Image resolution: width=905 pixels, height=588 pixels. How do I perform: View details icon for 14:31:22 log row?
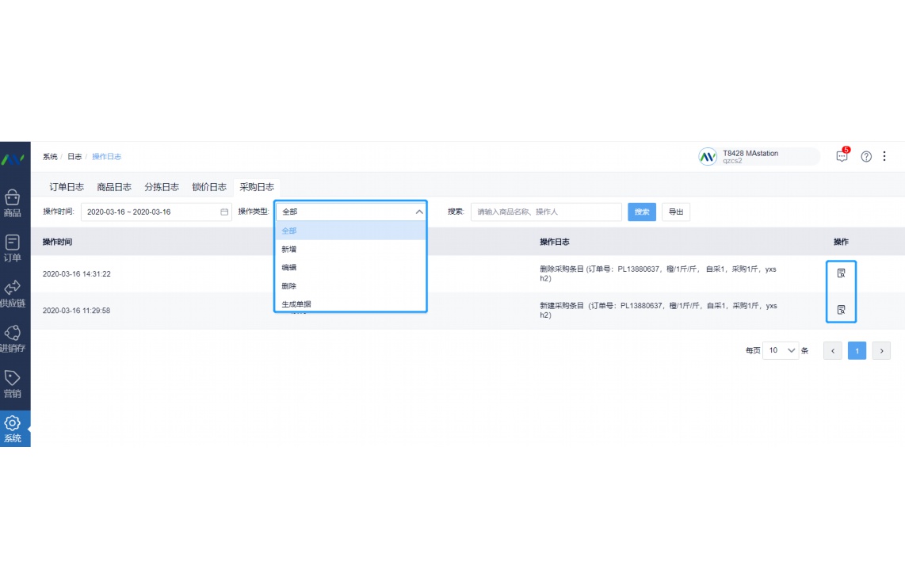point(841,273)
